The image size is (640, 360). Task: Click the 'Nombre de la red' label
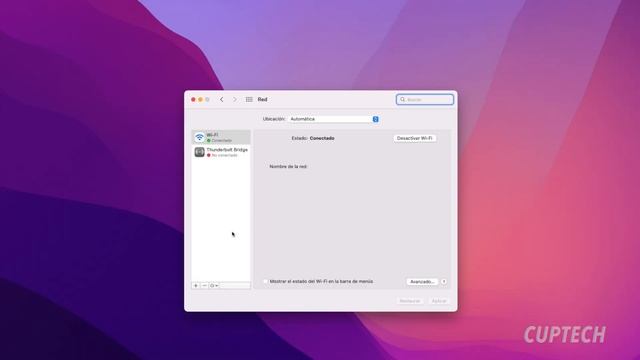(288, 167)
